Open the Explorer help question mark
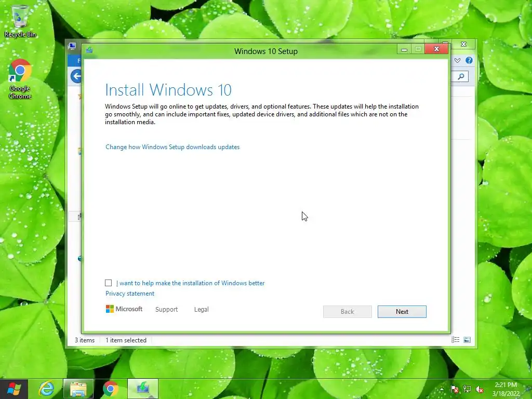Image resolution: width=532 pixels, height=399 pixels. coord(469,60)
